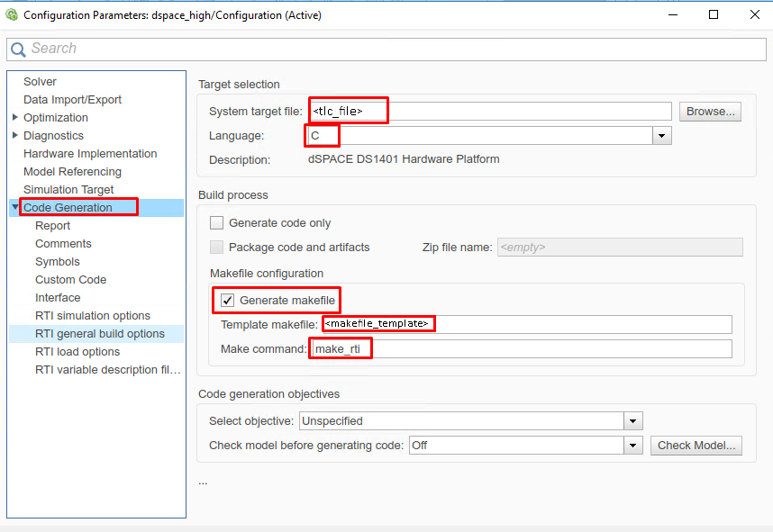This screenshot has height=532, width=773.
Task: Click into the Search field
Action: coord(387,50)
